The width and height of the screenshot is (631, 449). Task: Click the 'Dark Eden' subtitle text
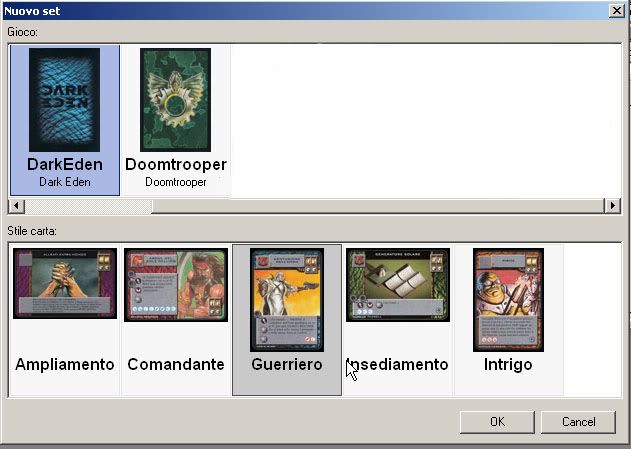click(x=65, y=182)
